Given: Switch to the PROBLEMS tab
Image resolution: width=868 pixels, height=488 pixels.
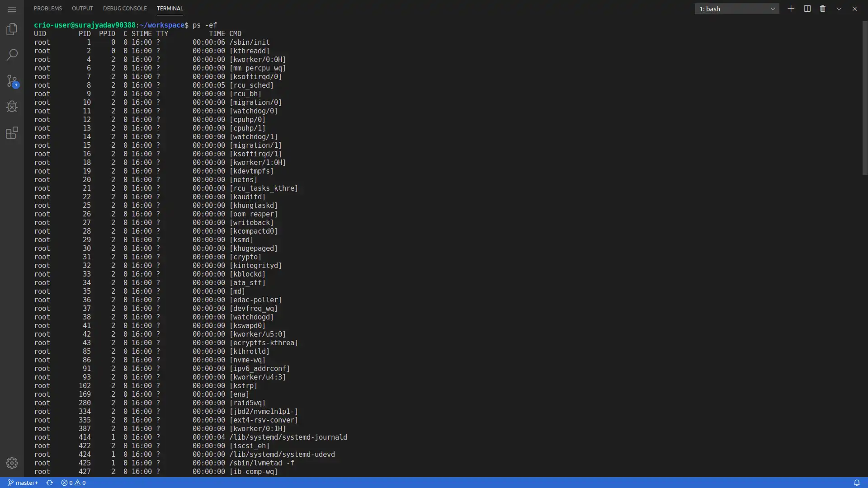Looking at the screenshot, I should click(x=47, y=8).
